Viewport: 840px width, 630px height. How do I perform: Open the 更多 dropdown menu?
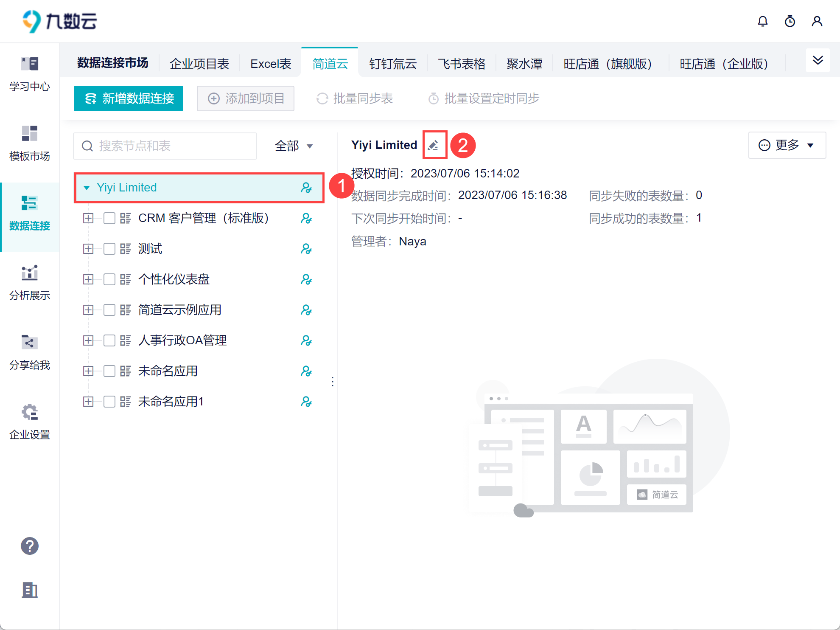coord(787,145)
